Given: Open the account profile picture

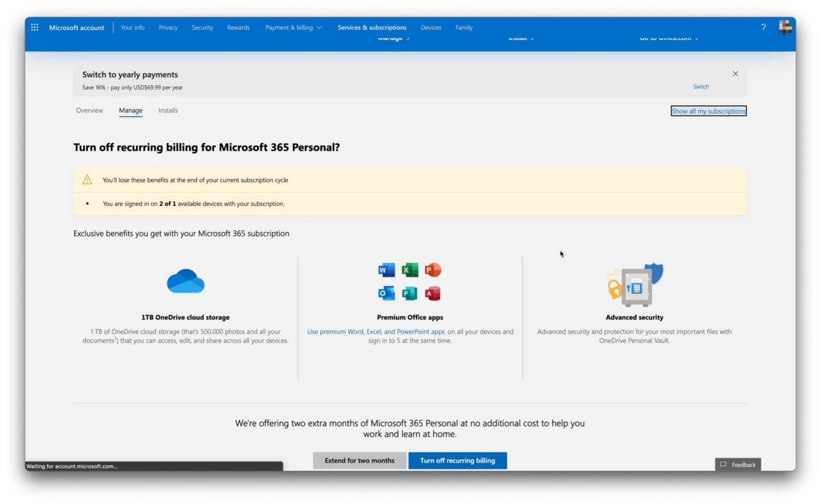Looking at the screenshot, I should 785,27.
